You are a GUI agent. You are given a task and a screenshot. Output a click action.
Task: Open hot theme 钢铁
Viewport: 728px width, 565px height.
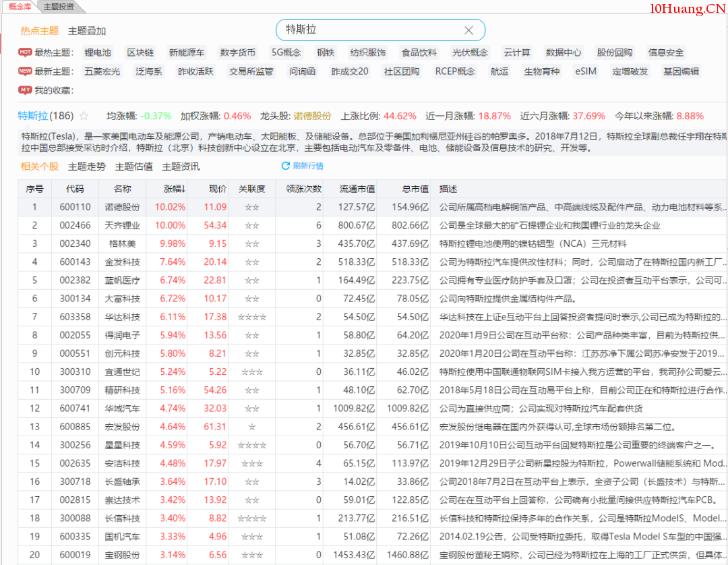(x=326, y=53)
